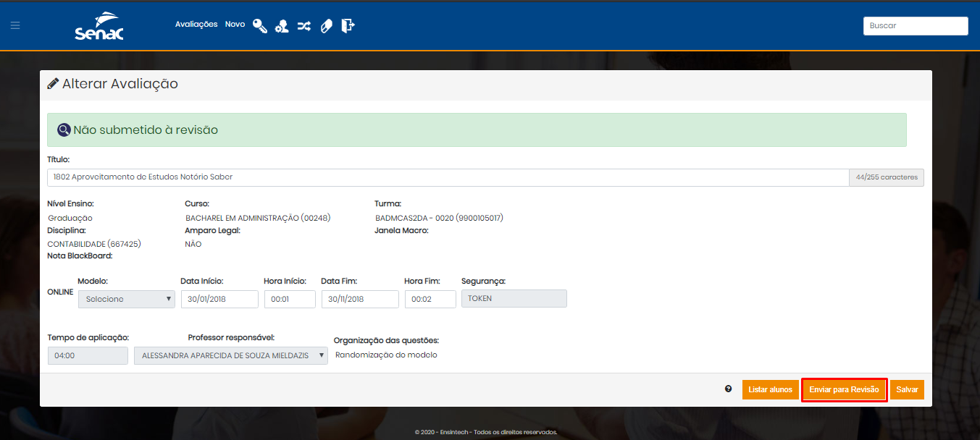Image resolution: width=980 pixels, height=440 pixels.
Task: Click the Tempo de aplicação field
Action: [x=88, y=355]
